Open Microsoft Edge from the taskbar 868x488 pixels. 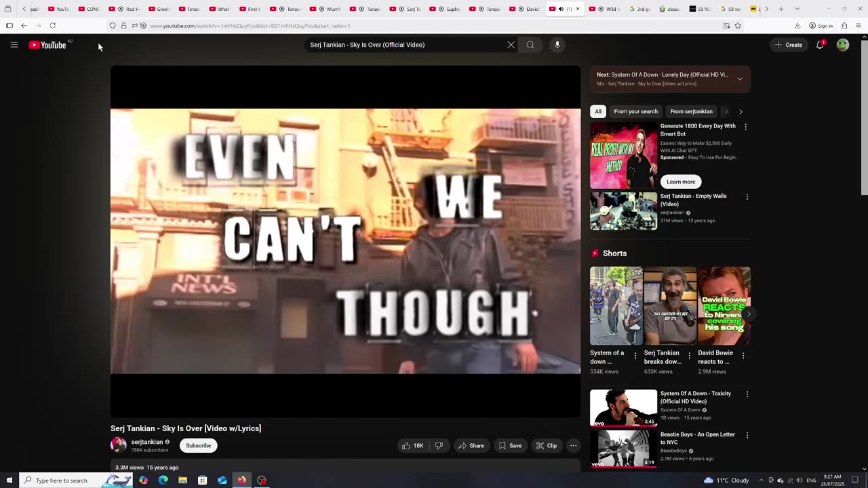[x=163, y=480]
